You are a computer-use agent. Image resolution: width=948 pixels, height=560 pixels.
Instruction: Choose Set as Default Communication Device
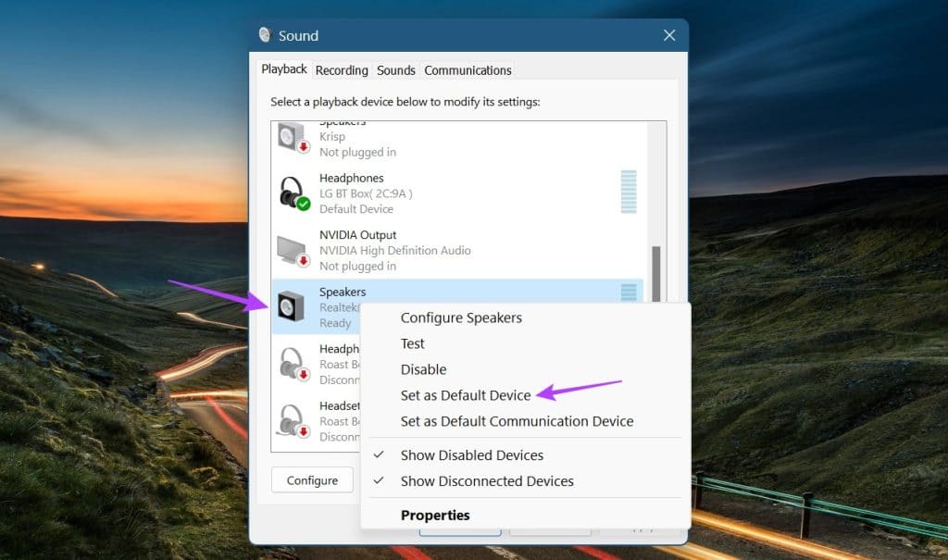[526, 421]
